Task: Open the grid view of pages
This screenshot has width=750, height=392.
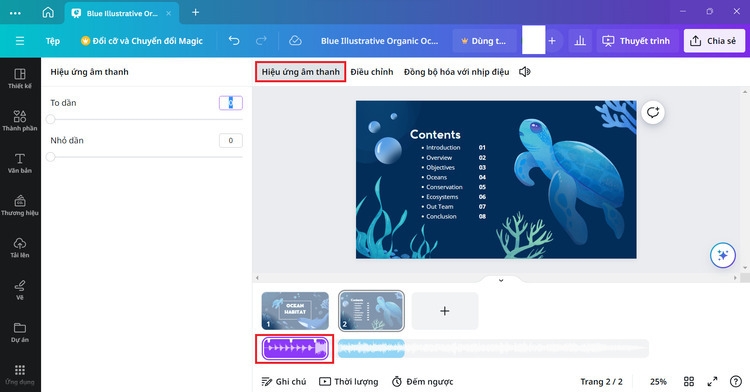Action: coord(689,381)
